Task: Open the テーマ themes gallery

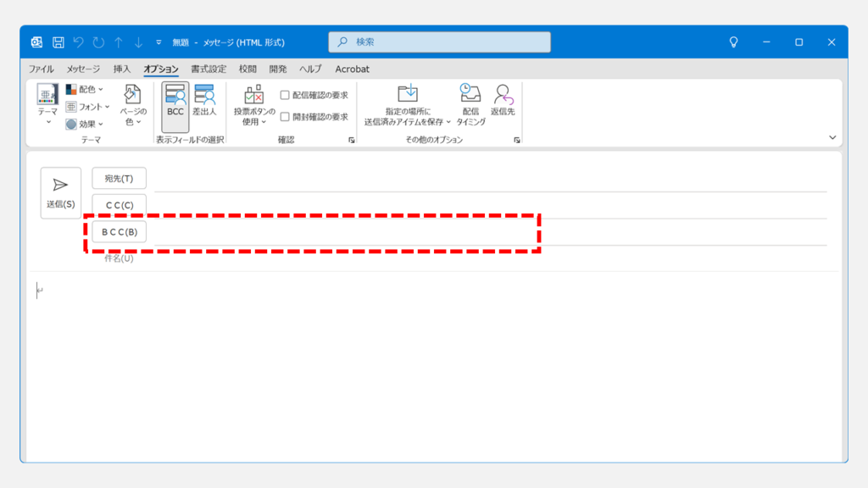Action: pos(47,104)
